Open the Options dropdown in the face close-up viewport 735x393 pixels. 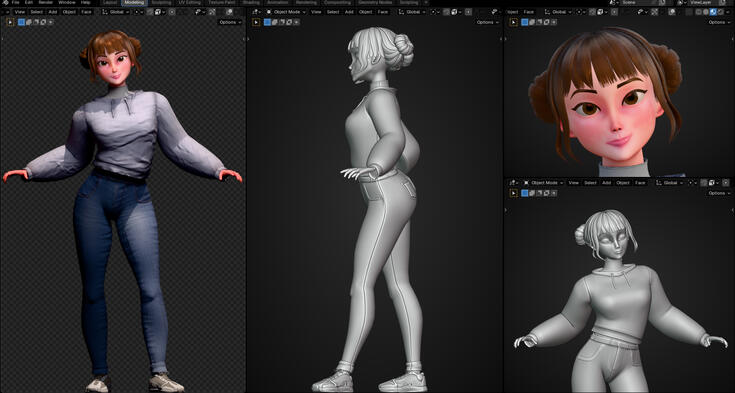point(719,22)
